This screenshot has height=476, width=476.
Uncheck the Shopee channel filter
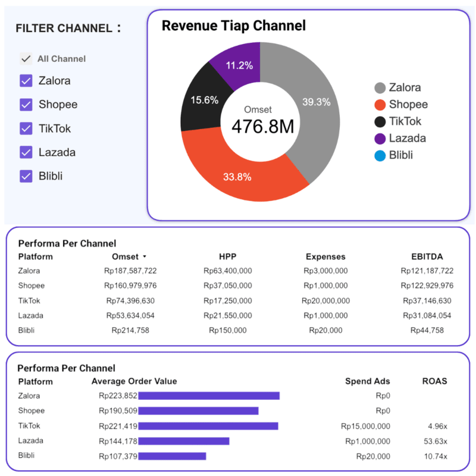tap(26, 105)
